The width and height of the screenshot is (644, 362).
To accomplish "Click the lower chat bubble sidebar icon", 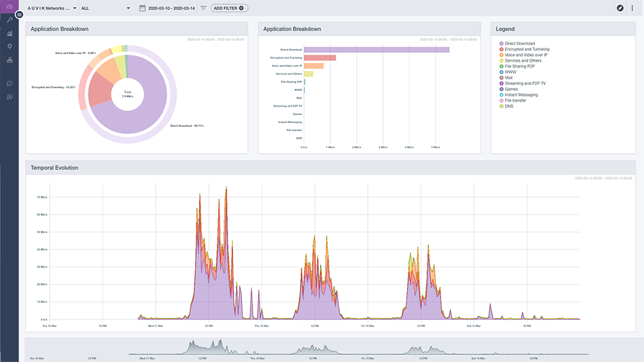I will [9, 97].
